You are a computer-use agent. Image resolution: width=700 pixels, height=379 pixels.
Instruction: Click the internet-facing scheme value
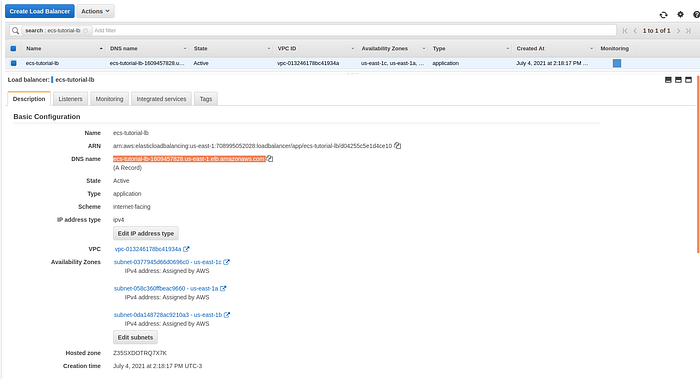click(x=132, y=207)
